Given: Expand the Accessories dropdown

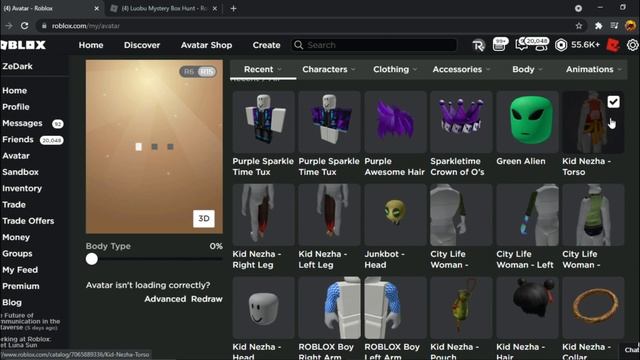Looking at the screenshot, I should click(461, 69).
